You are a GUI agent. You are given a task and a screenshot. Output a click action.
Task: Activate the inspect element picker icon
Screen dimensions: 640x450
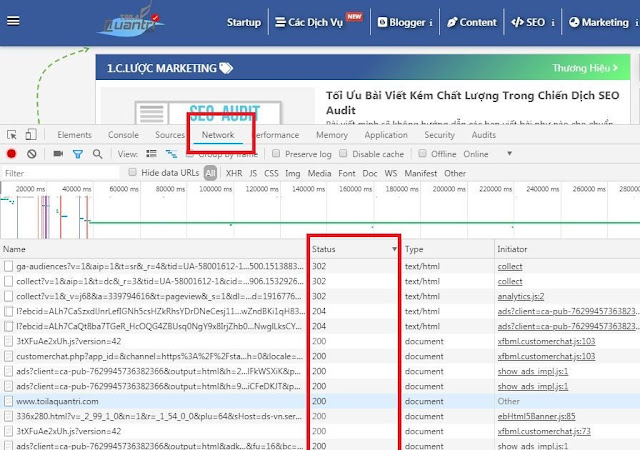12,135
